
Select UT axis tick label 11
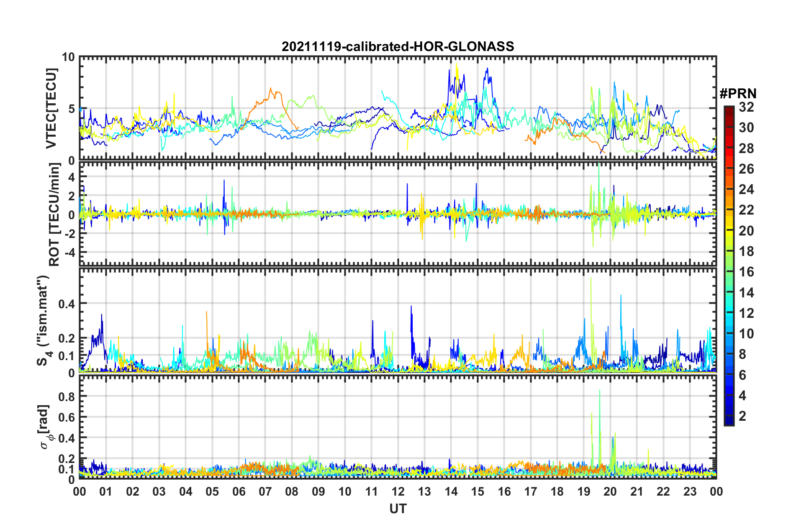tap(372, 491)
